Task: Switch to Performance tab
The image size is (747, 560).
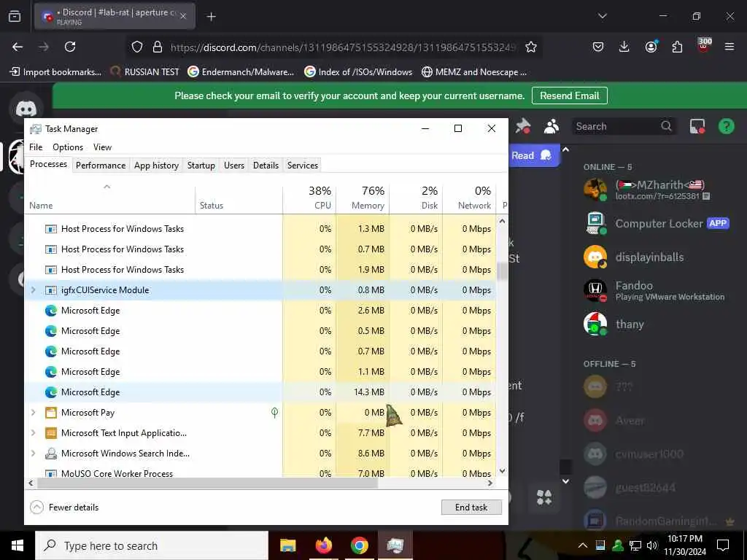Action: click(x=101, y=166)
